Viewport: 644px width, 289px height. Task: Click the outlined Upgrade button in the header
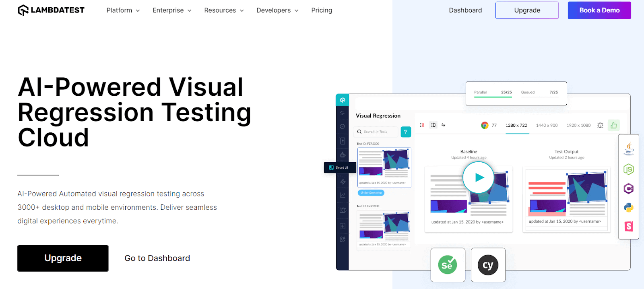click(x=527, y=10)
